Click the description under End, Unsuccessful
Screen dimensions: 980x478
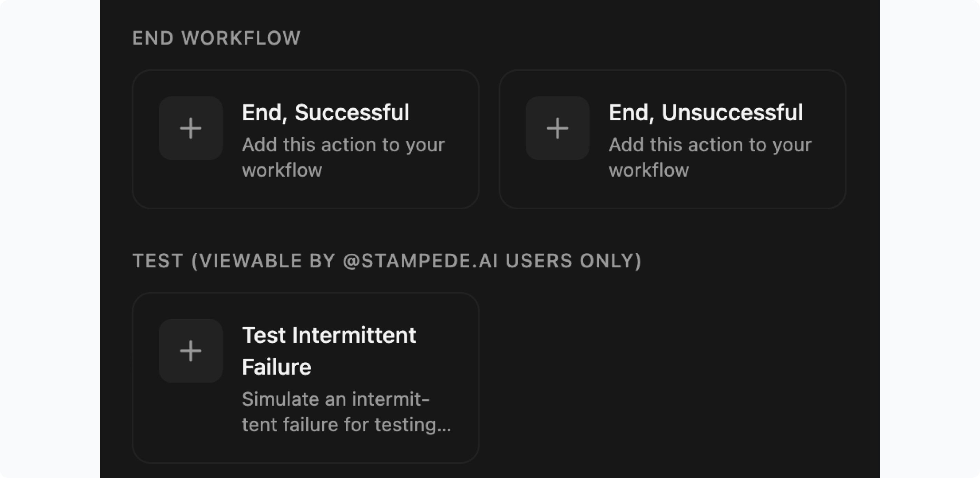710,157
